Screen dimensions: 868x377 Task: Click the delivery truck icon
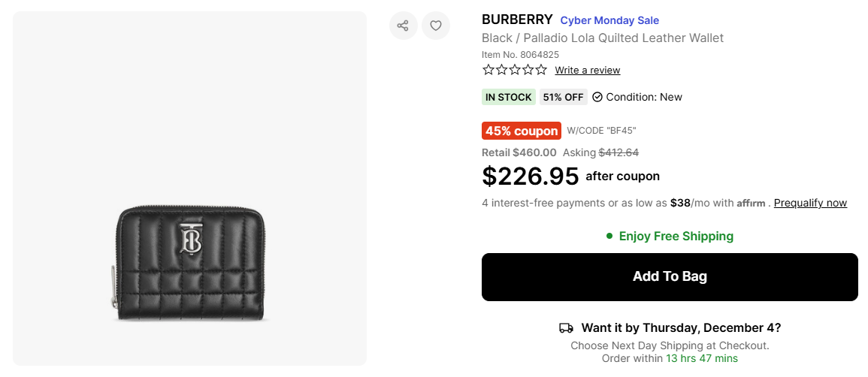coord(566,328)
